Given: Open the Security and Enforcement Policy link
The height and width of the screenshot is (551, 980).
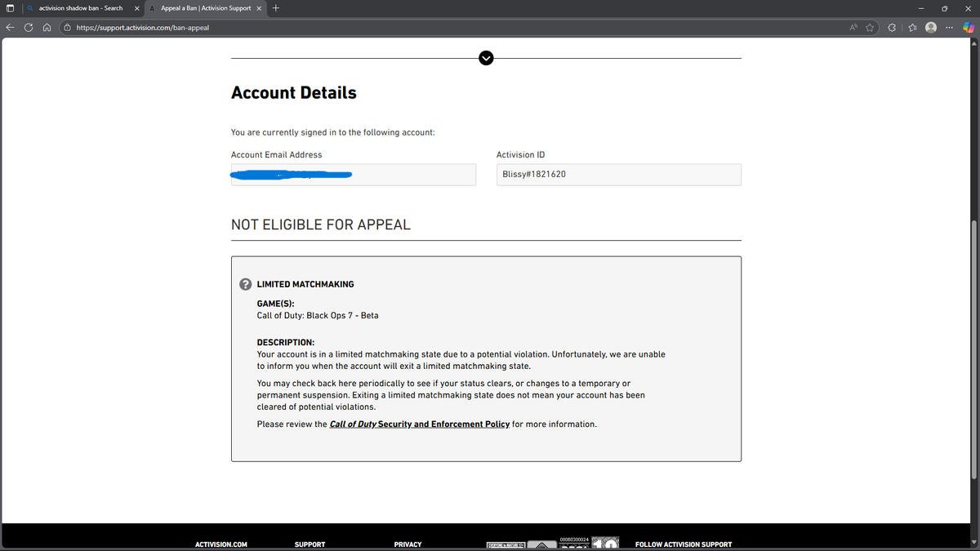Looking at the screenshot, I should click(x=420, y=424).
